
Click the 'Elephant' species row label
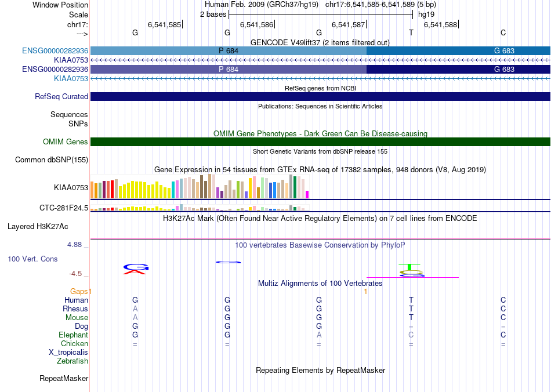[74, 335]
